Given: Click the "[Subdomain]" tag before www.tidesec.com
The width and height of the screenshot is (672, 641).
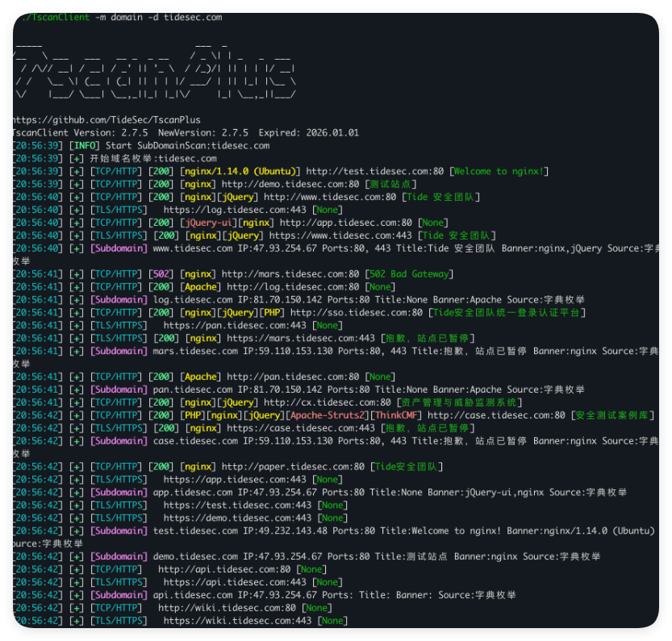Looking at the screenshot, I should 119,248.
